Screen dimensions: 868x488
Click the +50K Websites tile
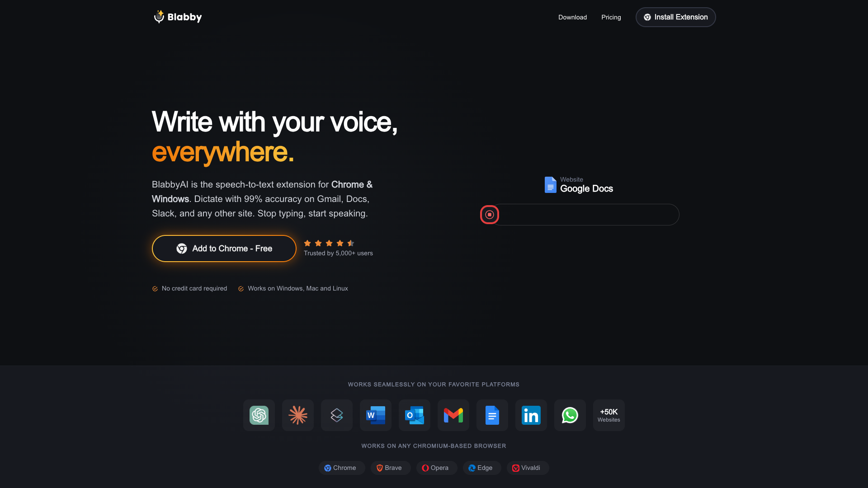[x=609, y=415]
